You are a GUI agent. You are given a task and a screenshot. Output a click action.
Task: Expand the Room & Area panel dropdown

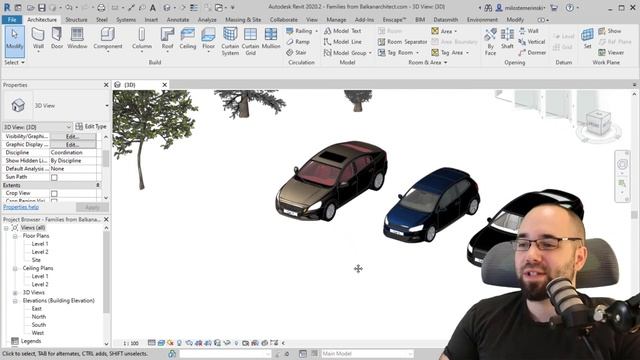(x=428, y=62)
